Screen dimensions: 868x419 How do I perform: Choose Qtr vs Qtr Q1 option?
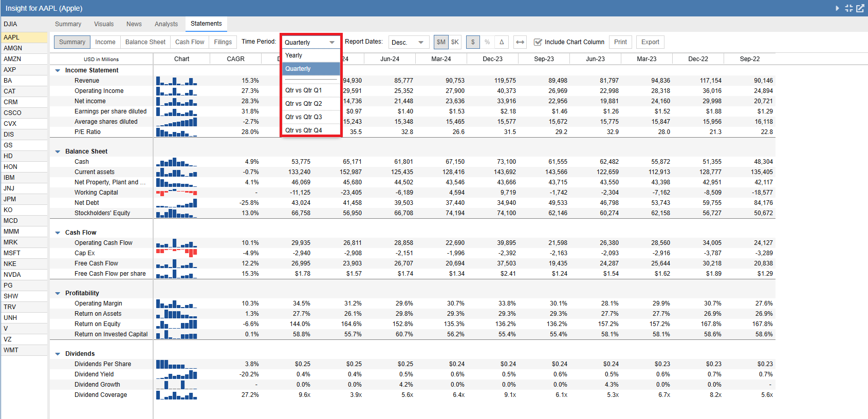[311, 90]
